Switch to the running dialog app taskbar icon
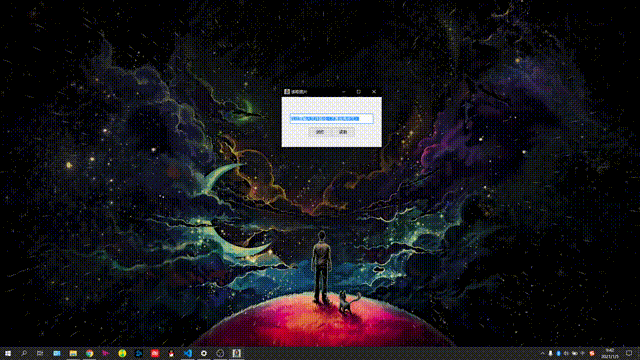The width and height of the screenshot is (640, 360). coord(236,353)
